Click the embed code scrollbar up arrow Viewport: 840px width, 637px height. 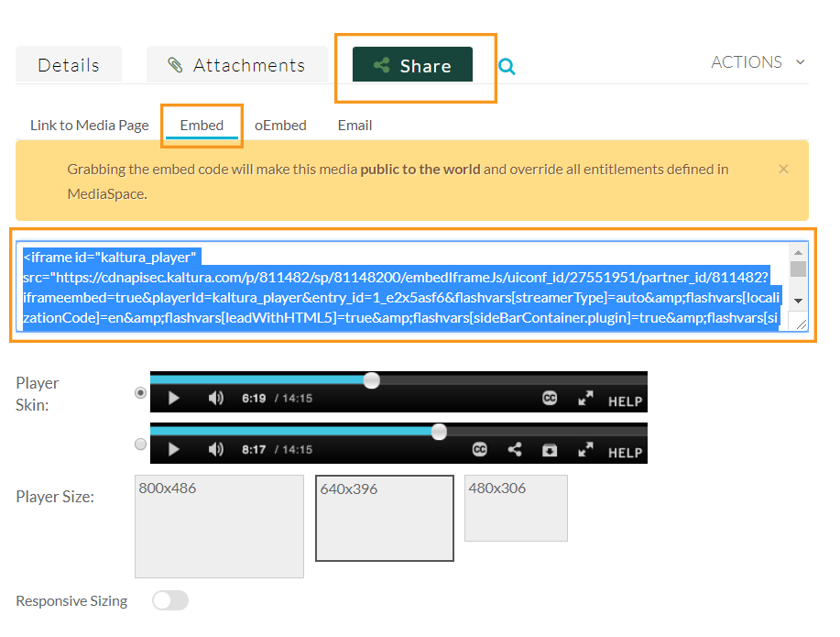click(798, 253)
